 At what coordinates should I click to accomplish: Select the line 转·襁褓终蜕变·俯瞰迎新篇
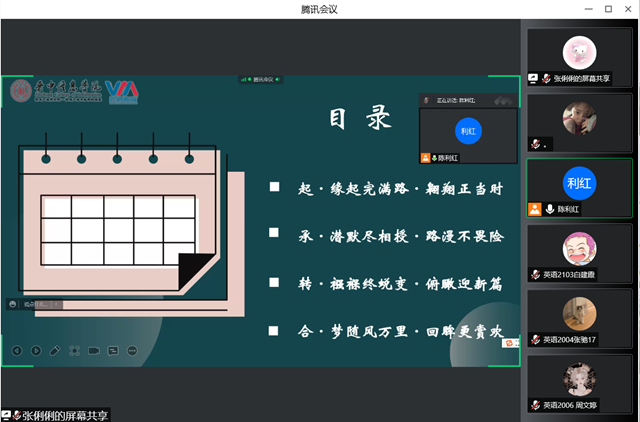[x=400, y=284]
